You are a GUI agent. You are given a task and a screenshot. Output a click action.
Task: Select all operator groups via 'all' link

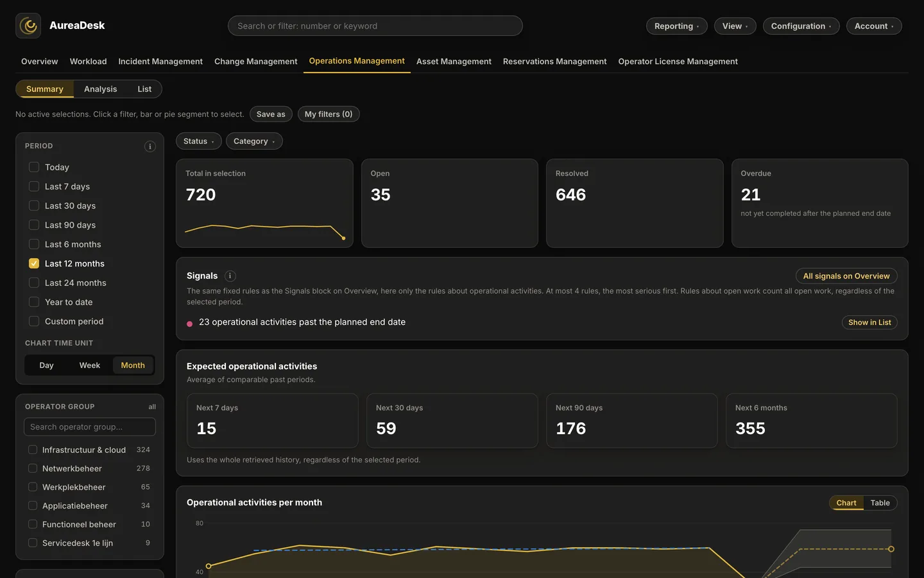point(152,407)
